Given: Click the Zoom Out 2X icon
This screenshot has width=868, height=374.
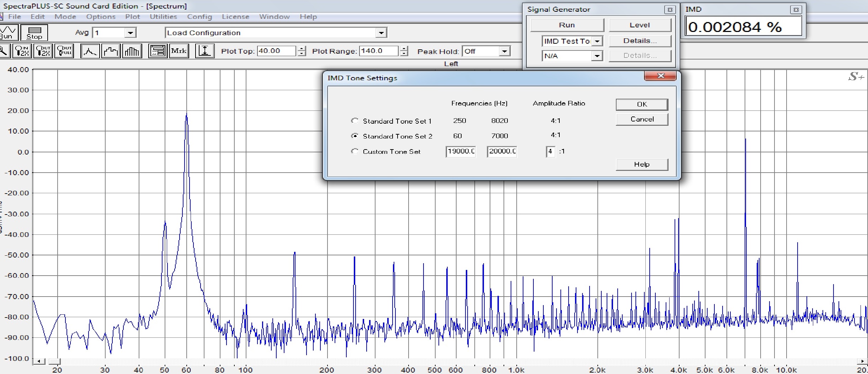Looking at the screenshot, I should 43,51.
